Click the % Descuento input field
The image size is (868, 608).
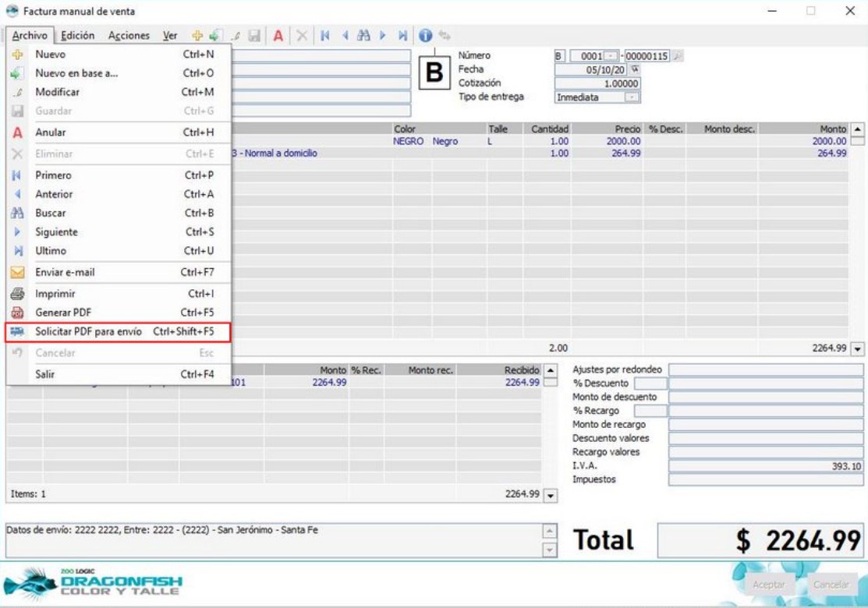tap(650, 384)
